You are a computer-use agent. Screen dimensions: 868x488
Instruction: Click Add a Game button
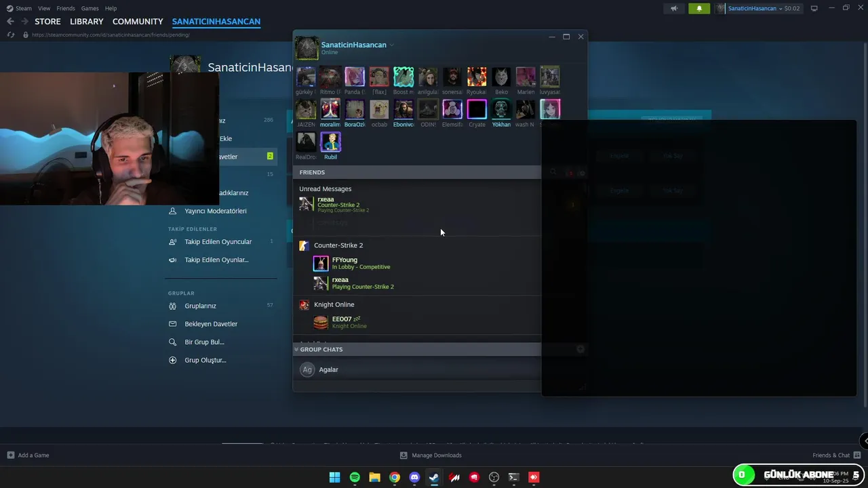28,455
